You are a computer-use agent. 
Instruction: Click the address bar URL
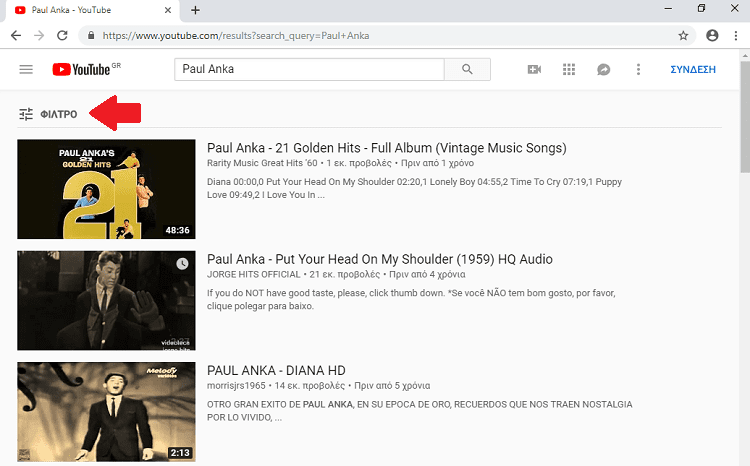point(236,36)
